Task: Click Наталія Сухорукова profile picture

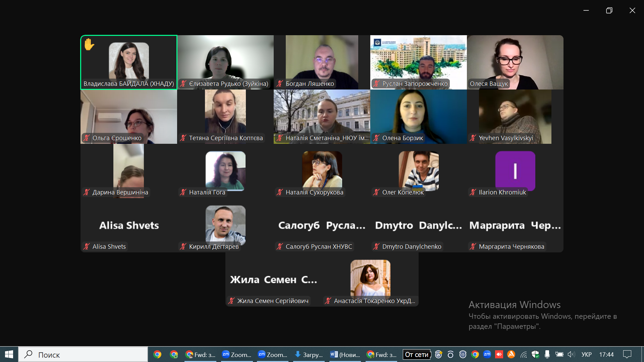Action: (322, 169)
